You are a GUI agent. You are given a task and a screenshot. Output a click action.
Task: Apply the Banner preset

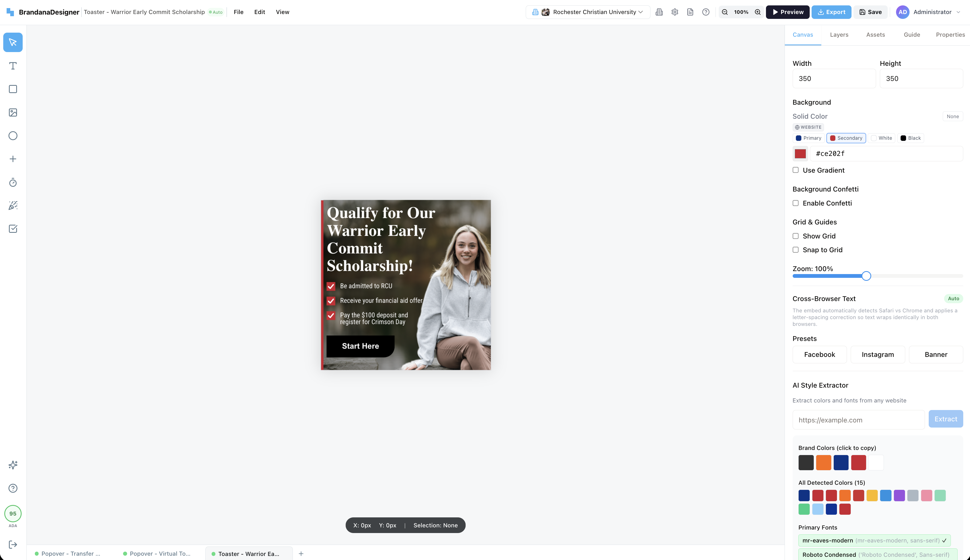[x=936, y=355]
